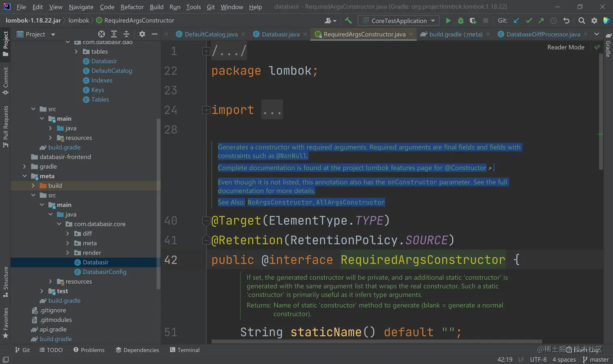Viewport: 613px width, 364px height.
Task: Click Git commit checkmark icon
Action: pos(529,21)
